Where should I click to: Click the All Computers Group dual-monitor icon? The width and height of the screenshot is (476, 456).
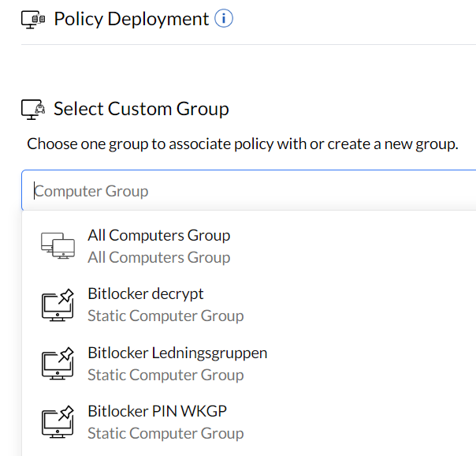[x=58, y=246]
